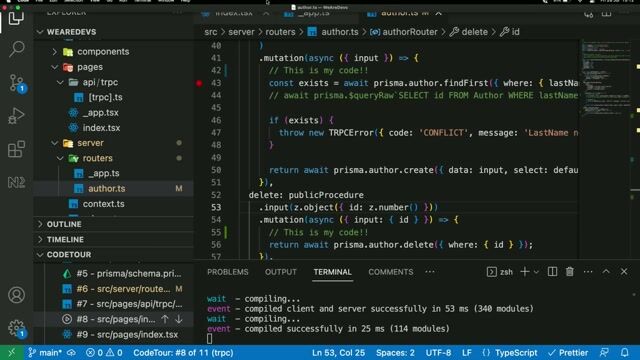Click Ln 53, Col 25 cursor position
The width and height of the screenshot is (640, 360).
(338, 353)
